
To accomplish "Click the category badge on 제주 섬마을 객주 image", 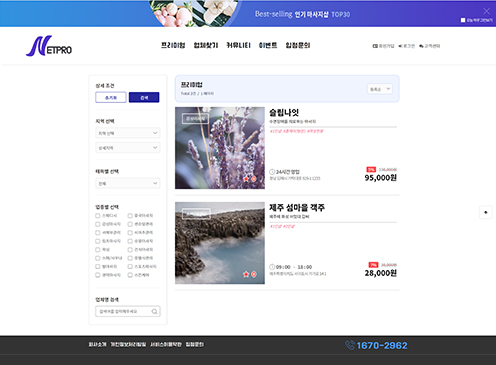I will pos(196,214).
